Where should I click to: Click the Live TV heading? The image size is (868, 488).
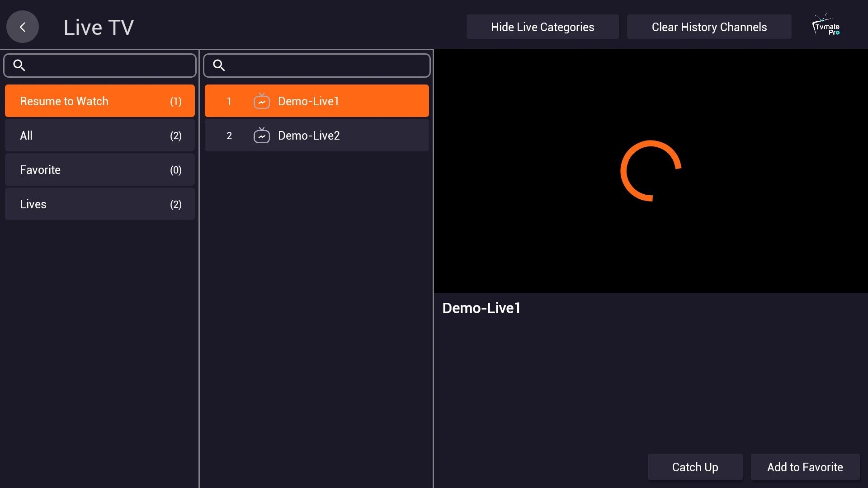point(99,27)
